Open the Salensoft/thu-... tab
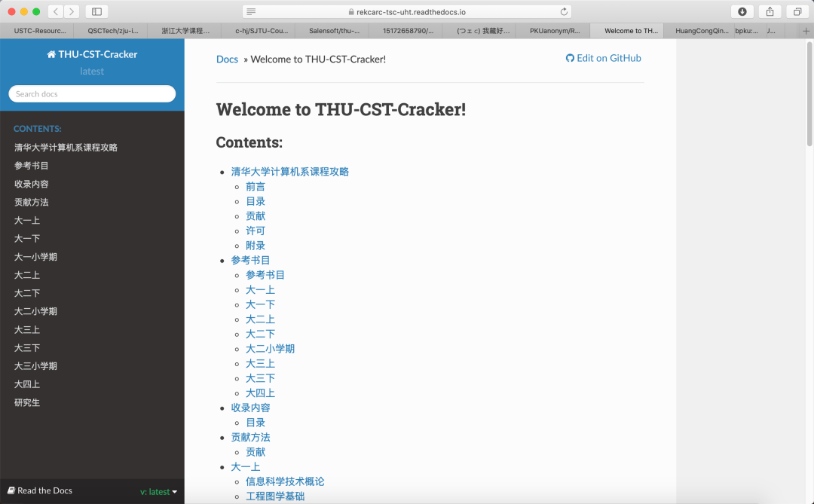This screenshot has height=504, width=814. [335, 31]
